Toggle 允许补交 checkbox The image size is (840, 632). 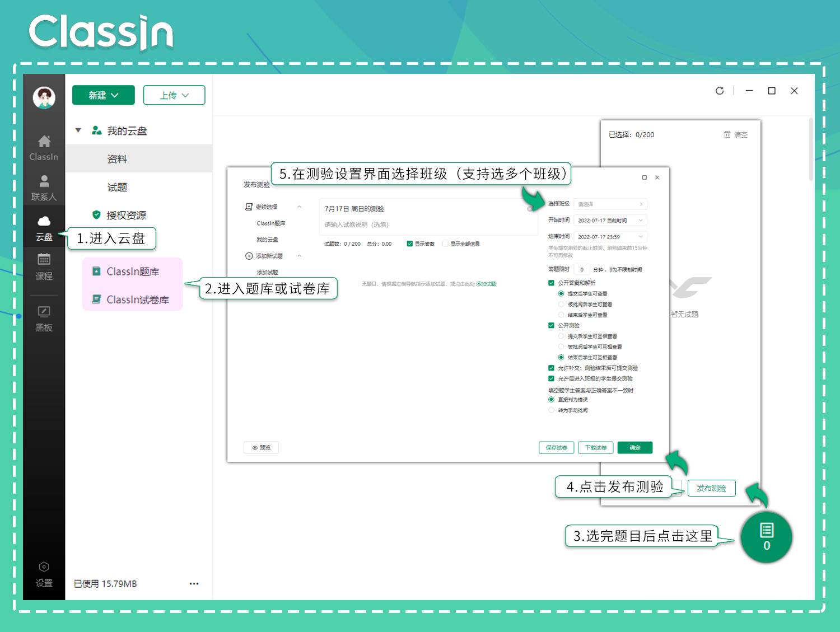click(x=551, y=368)
